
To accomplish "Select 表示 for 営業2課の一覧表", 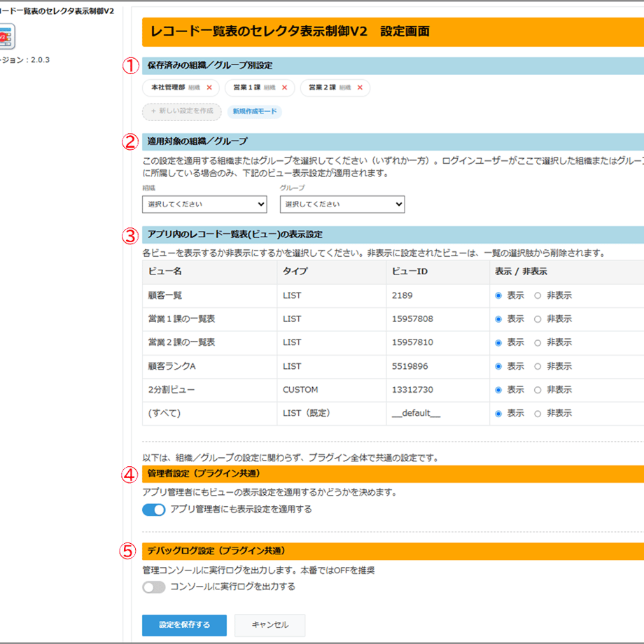I will 498,343.
